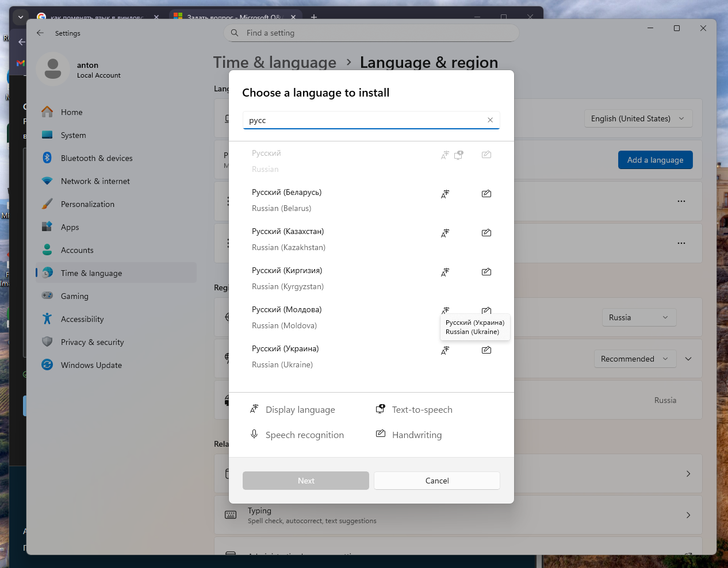728x568 pixels.
Task: Click the Speech recognition microphone icon
Action: (x=254, y=434)
